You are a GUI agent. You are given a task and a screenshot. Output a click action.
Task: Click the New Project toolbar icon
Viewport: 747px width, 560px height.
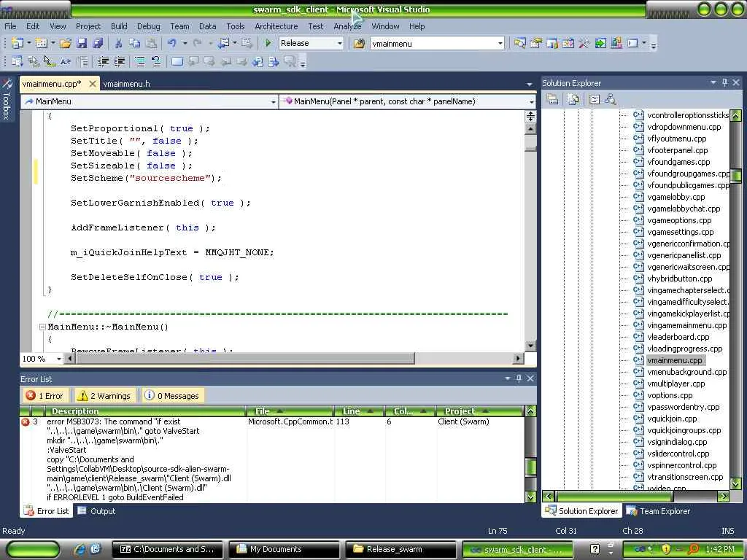[18, 43]
